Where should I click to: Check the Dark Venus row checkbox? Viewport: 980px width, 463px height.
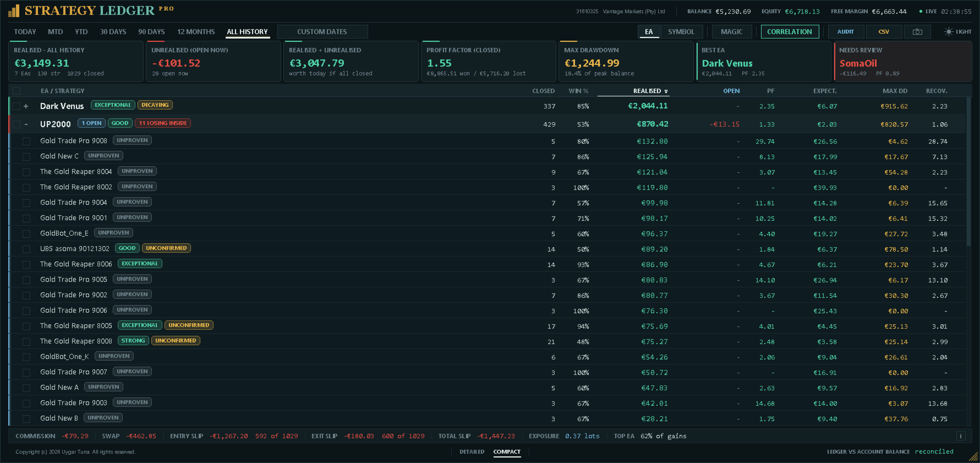[x=17, y=106]
